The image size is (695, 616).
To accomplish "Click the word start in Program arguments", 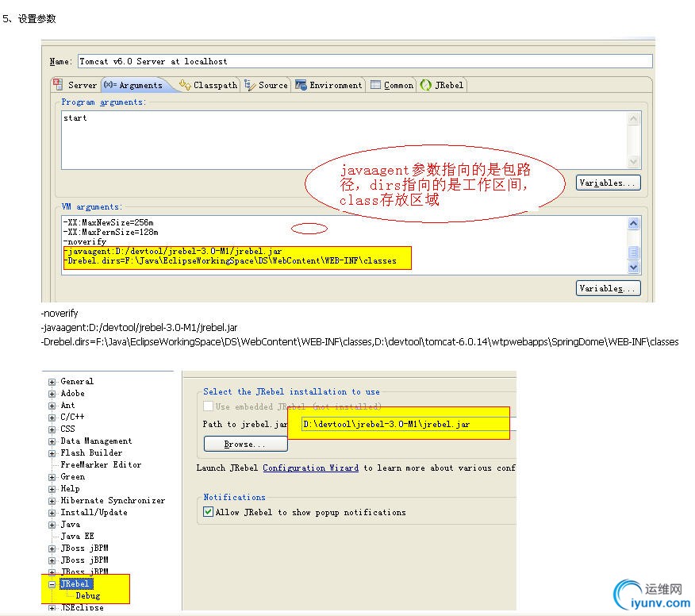I will coord(75,118).
